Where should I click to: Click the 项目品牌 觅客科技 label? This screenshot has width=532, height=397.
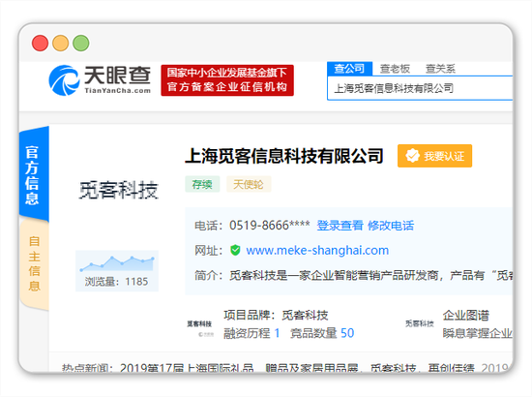[276, 315]
